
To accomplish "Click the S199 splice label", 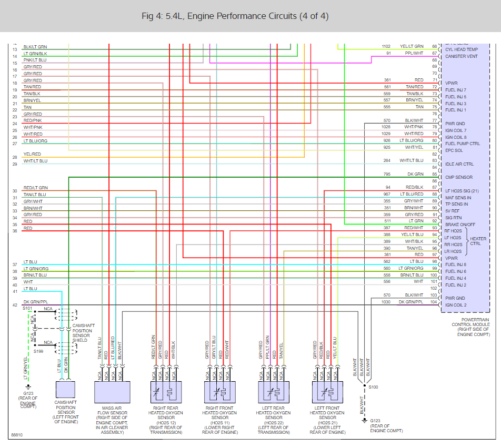I will [x=38, y=351].
